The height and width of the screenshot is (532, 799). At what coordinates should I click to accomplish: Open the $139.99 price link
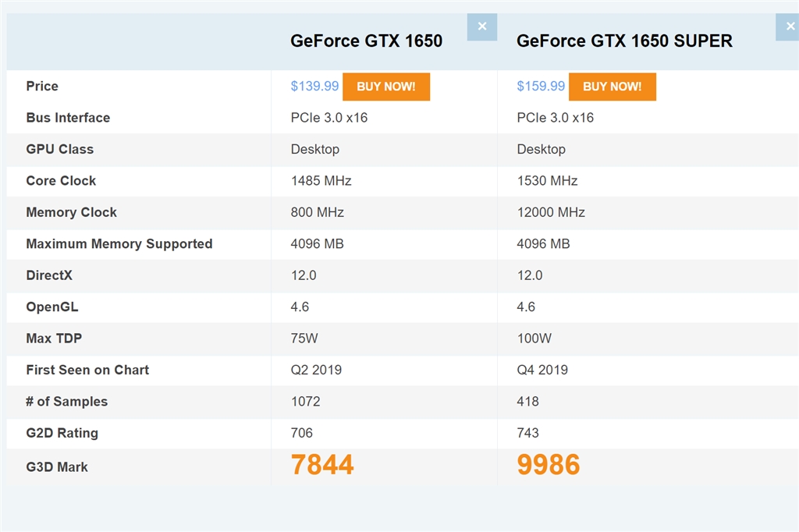pos(314,87)
